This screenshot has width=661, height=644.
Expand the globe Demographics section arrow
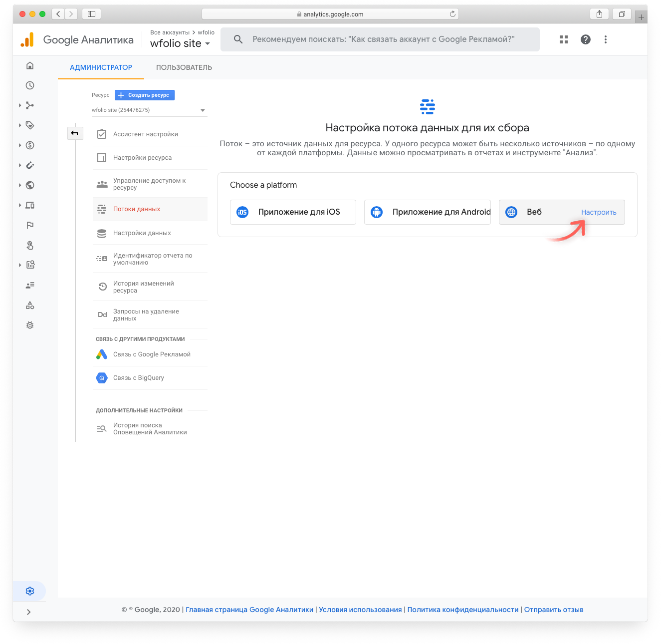tap(20, 185)
